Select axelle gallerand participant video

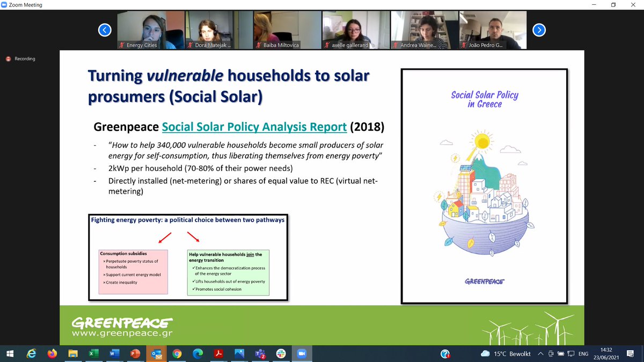pos(356,30)
